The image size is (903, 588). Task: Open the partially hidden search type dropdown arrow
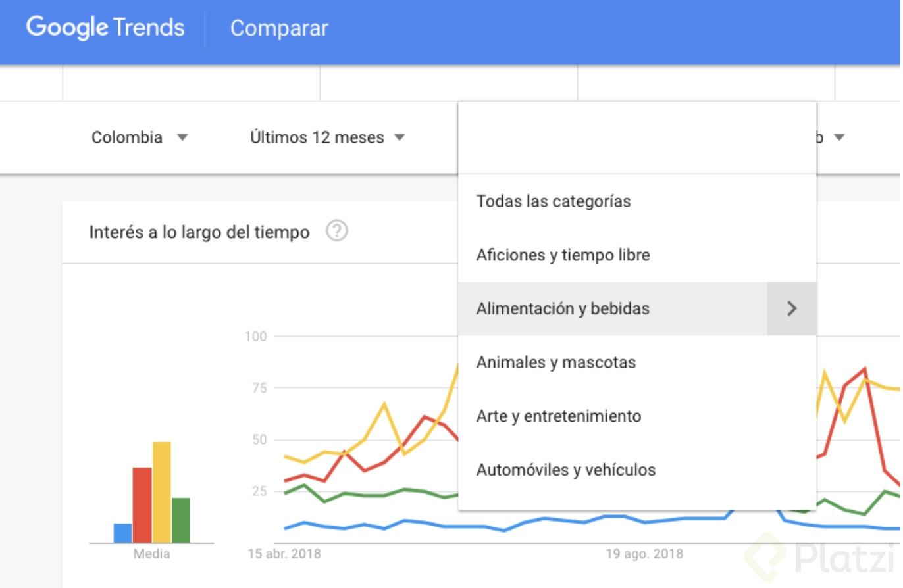838,137
